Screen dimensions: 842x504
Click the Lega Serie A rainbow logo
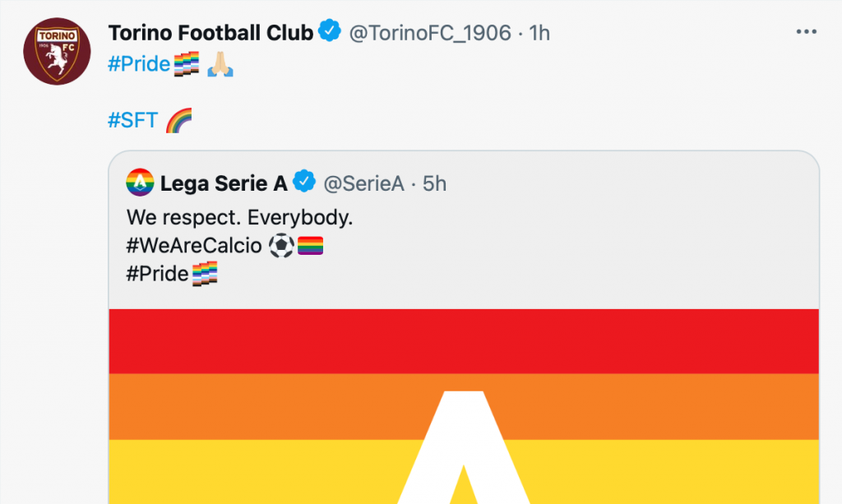(x=139, y=183)
